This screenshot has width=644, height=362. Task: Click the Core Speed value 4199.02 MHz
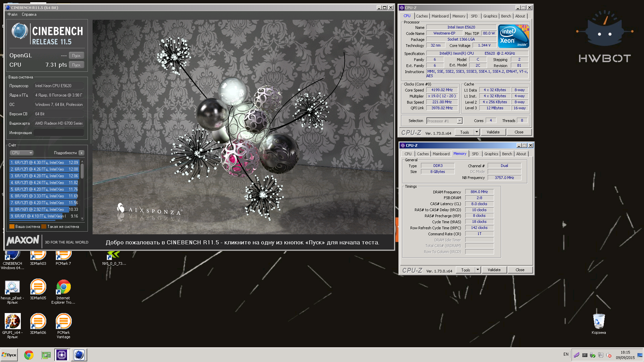[442, 90]
